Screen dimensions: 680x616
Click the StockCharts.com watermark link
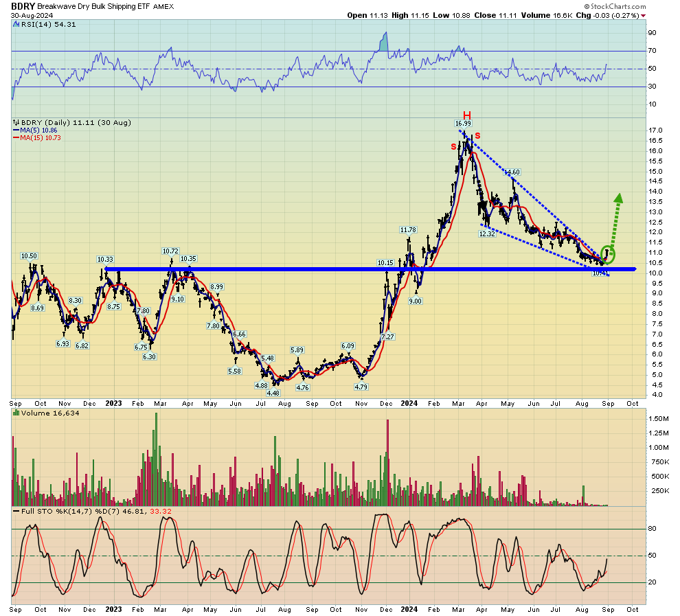tap(617, 5)
